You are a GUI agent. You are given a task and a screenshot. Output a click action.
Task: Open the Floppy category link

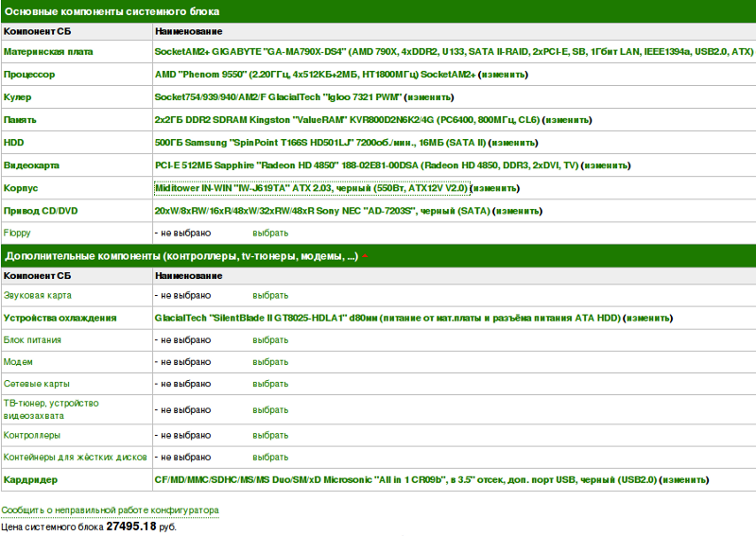point(17,233)
